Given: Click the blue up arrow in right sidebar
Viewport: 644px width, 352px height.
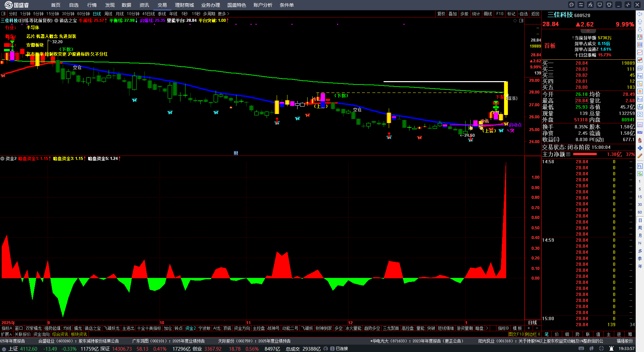Looking at the screenshot, I should [x=640, y=22].
